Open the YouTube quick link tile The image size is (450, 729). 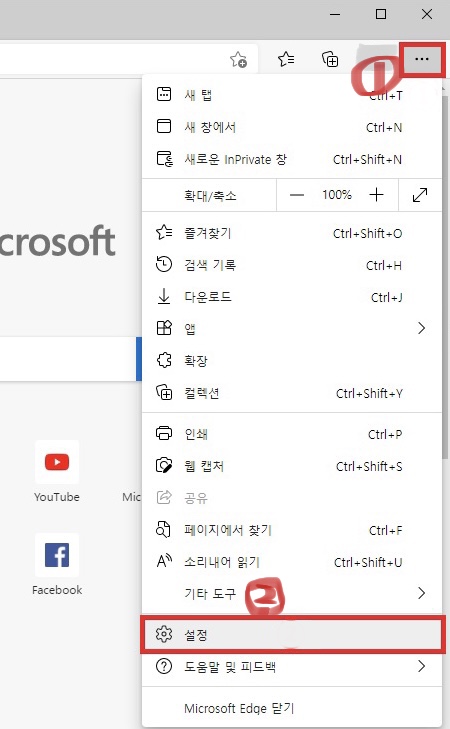click(57, 471)
